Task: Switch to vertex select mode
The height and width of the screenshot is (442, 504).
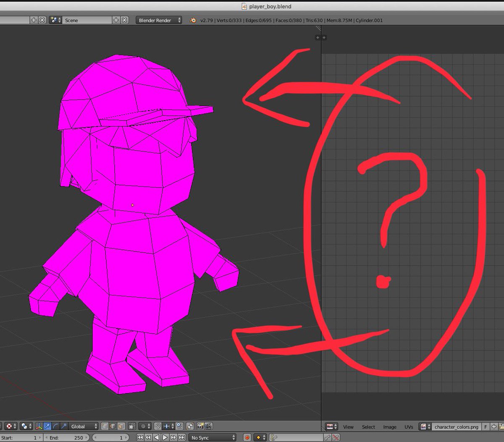Action: pyautogui.click(x=105, y=426)
